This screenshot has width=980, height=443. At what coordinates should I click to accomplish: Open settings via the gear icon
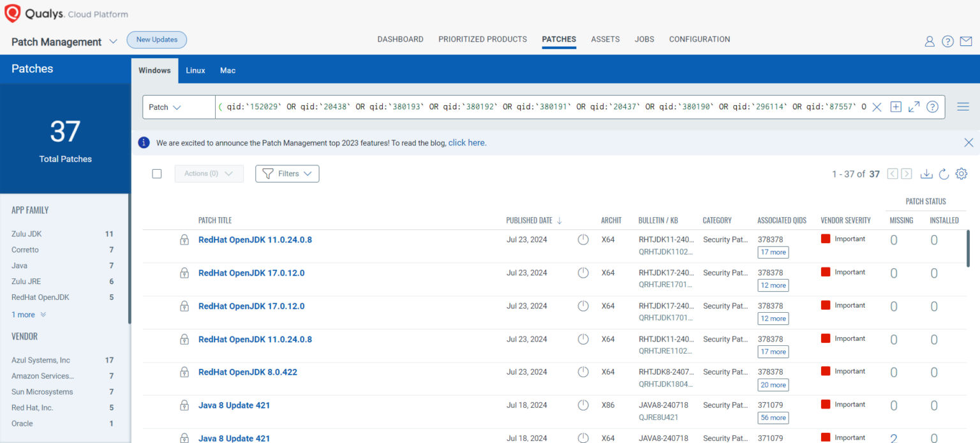(961, 173)
